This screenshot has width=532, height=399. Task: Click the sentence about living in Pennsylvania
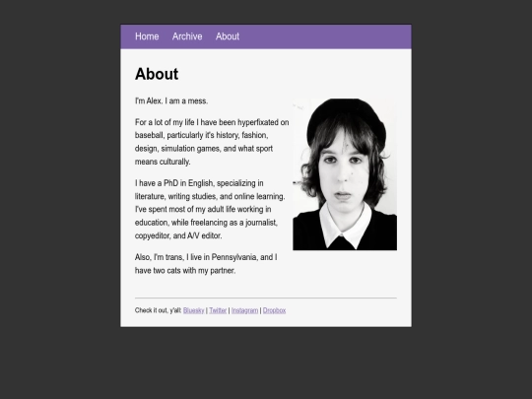point(206,264)
